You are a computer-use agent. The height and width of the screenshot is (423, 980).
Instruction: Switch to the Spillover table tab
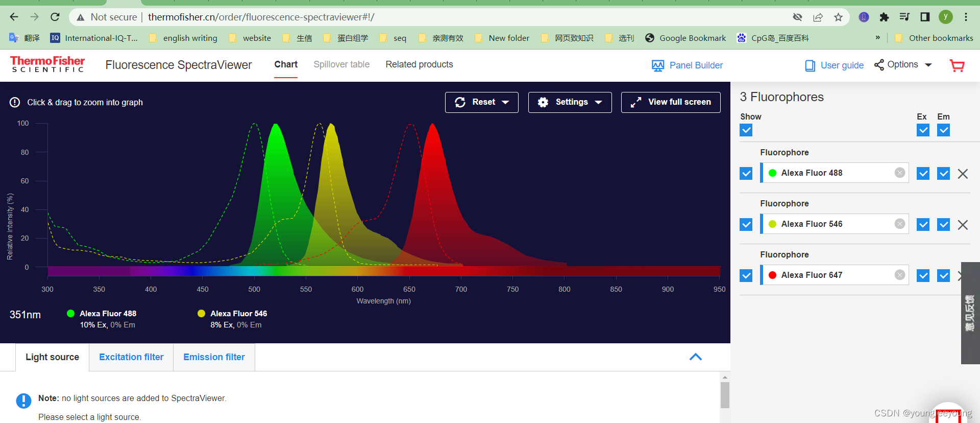pyautogui.click(x=341, y=64)
